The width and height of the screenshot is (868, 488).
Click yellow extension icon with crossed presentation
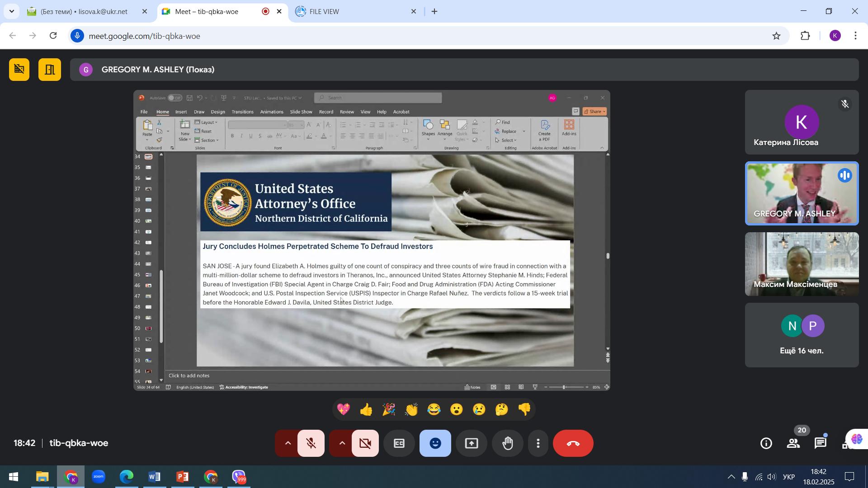point(19,70)
